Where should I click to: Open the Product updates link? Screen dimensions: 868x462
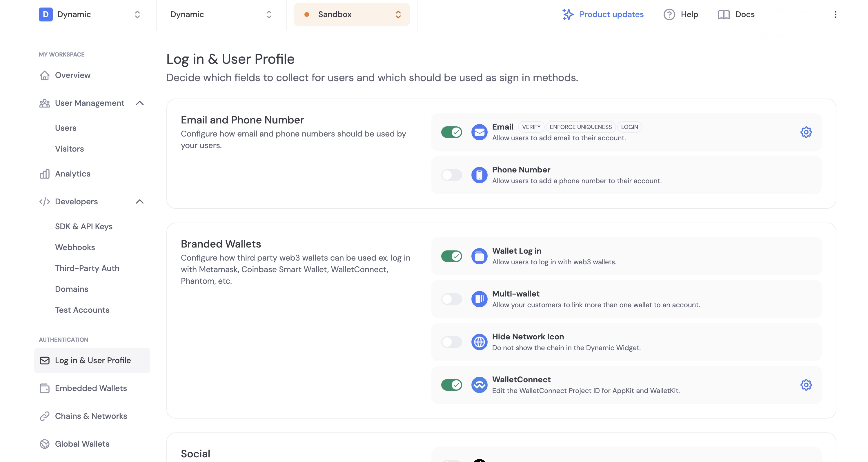tap(611, 14)
